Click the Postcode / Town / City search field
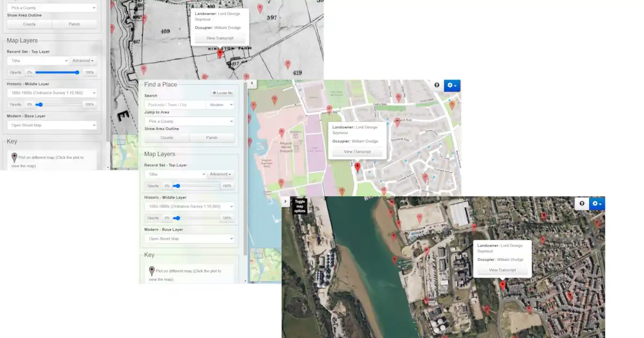This screenshot has width=644, height=338. pos(175,105)
